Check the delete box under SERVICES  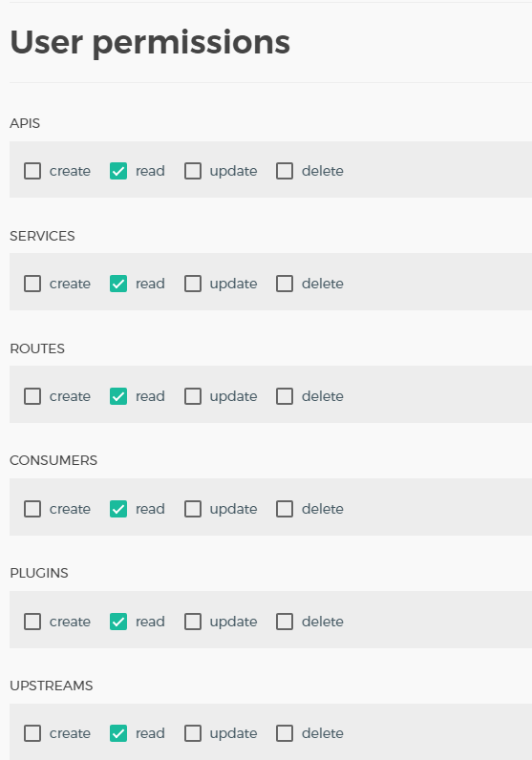(x=285, y=284)
